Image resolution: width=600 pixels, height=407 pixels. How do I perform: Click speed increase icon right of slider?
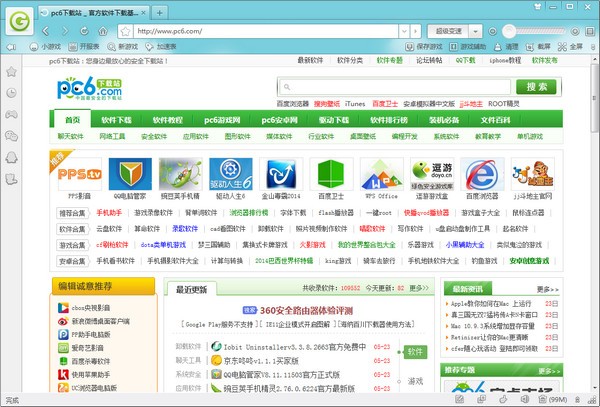(575, 31)
